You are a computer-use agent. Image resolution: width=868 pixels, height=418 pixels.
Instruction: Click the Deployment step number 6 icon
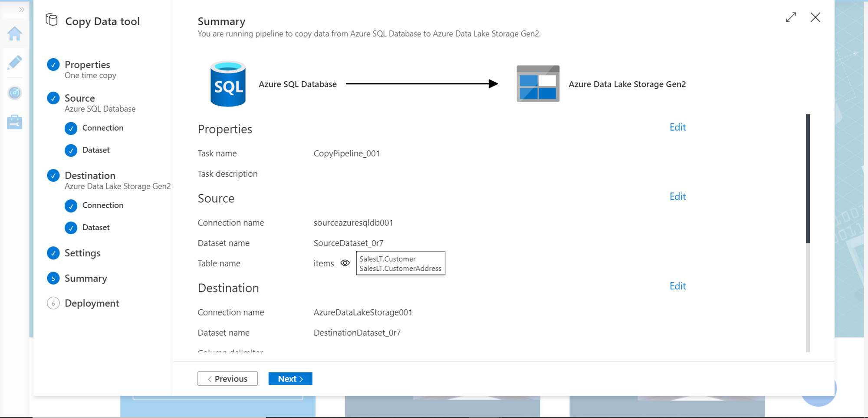pyautogui.click(x=53, y=303)
